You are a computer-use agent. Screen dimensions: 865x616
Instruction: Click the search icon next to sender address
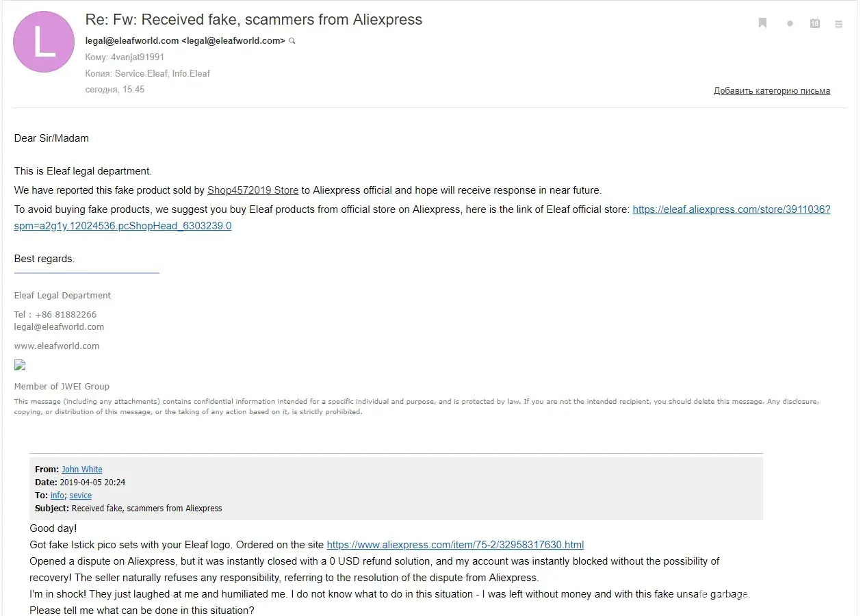tap(292, 41)
